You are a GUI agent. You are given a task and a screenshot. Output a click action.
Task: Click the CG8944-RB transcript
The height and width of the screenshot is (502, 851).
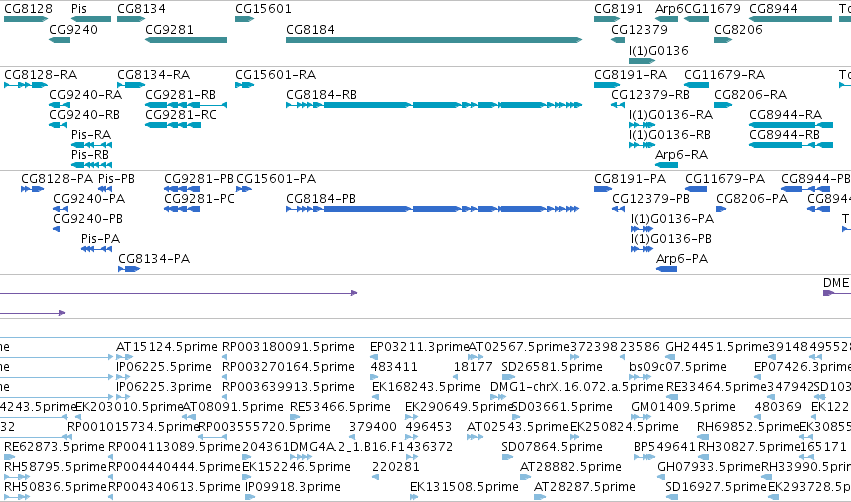click(x=791, y=145)
